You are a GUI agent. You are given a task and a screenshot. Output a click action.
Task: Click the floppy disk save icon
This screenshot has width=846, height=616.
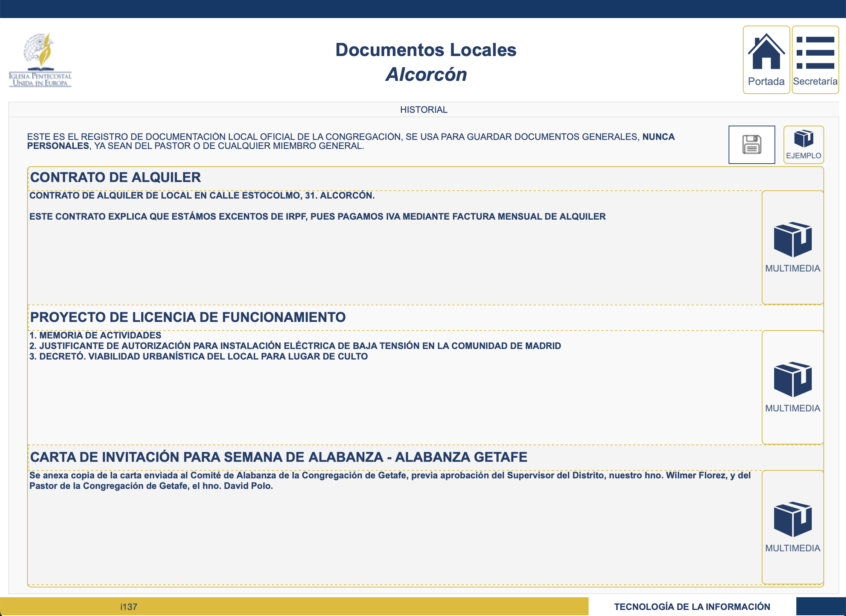tap(752, 145)
